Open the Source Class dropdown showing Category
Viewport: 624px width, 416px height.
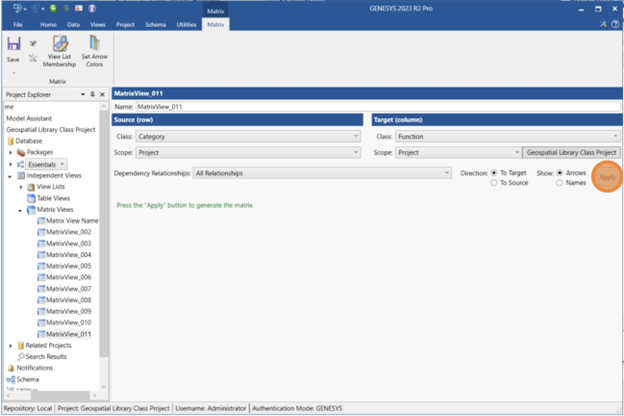(248, 136)
